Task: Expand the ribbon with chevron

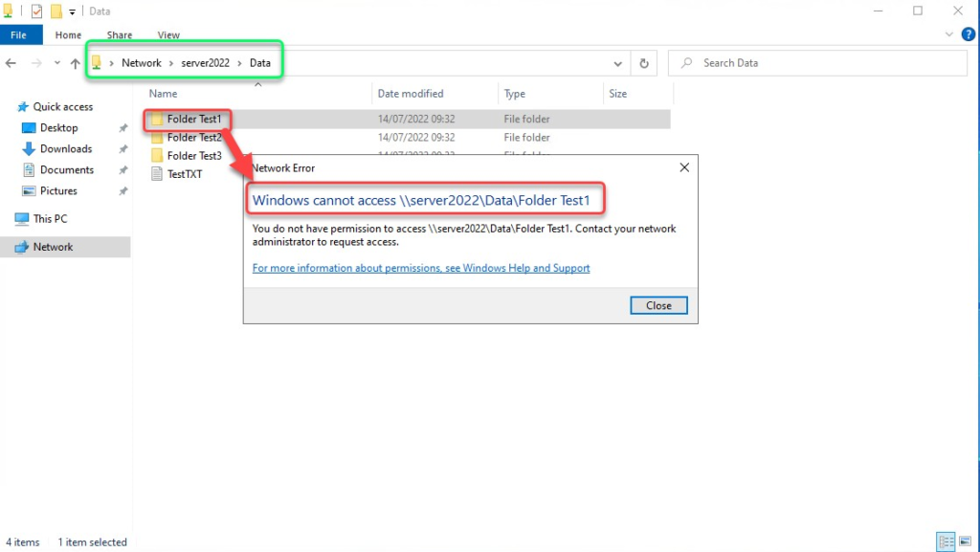Action: point(948,35)
